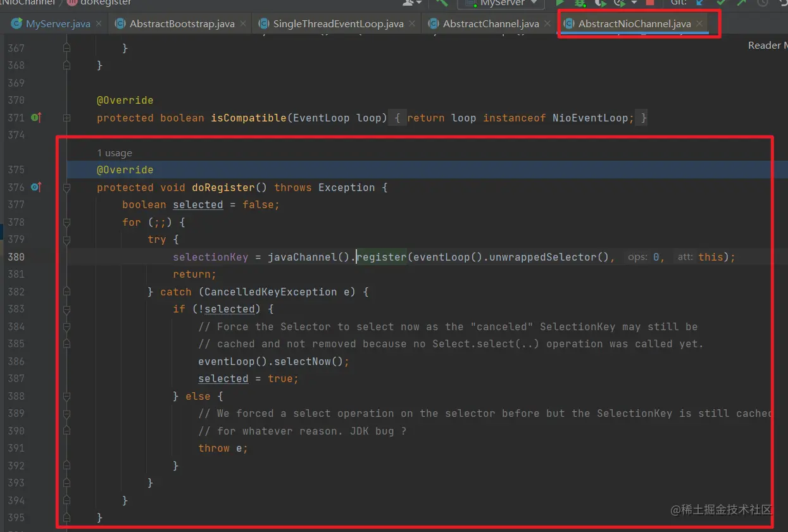Click the overriding-method gutter icon on line 371

(x=36, y=118)
